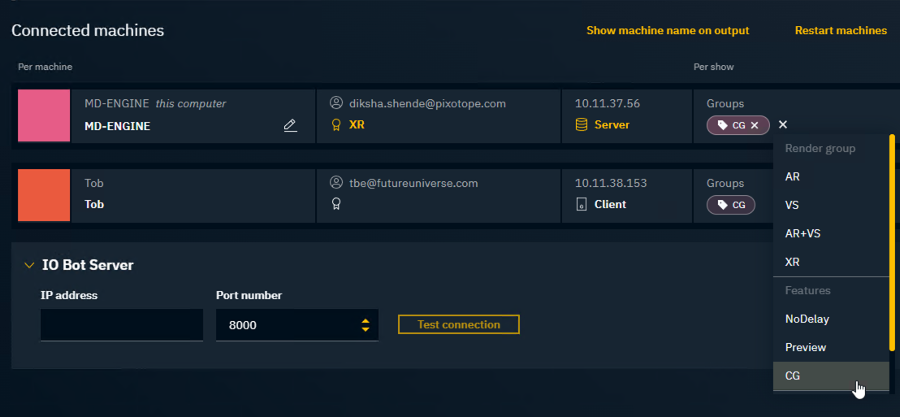Decrease the port number with down arrow

366,330
